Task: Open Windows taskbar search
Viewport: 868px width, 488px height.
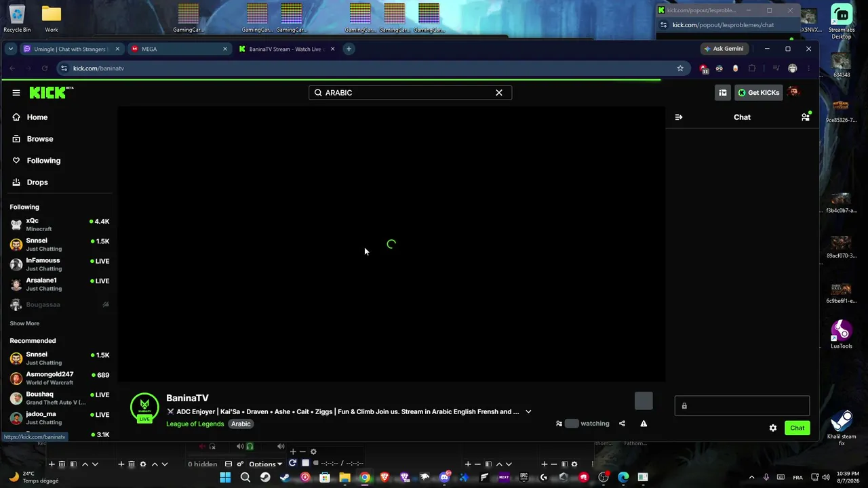Action: pos(245,477)
